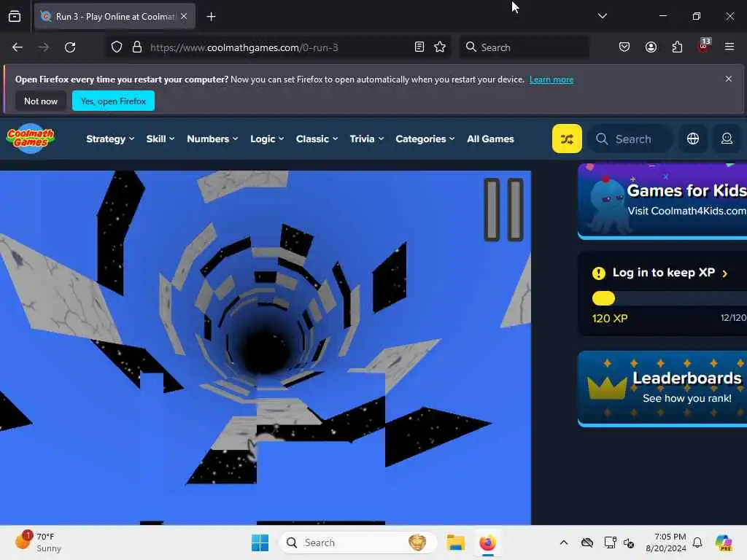Open the display tray icon
Image resolution: width=747 pixels, height=560 pixels.
coord(610,542)
